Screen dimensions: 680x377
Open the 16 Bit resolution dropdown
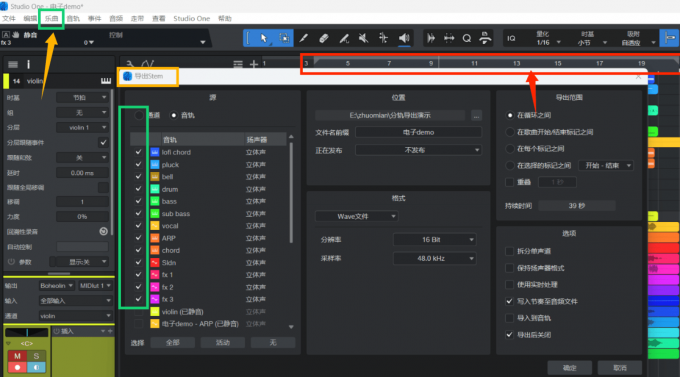(435, 239)
